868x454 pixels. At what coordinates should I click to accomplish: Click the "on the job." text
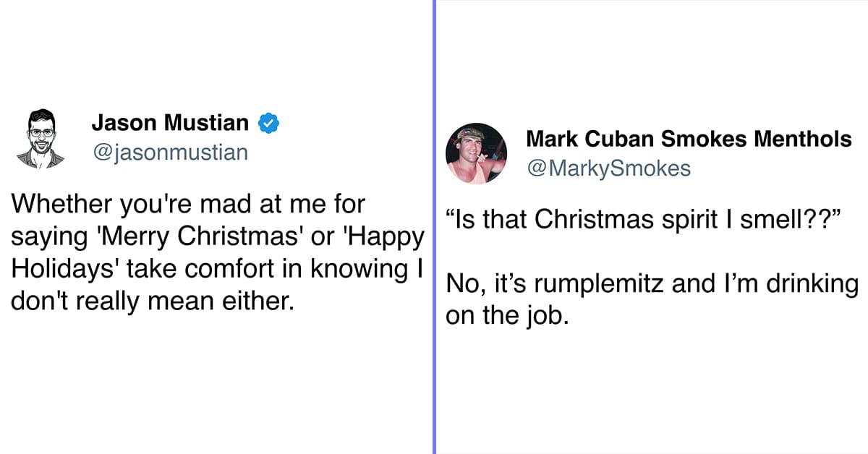click(x=503, y=316)
